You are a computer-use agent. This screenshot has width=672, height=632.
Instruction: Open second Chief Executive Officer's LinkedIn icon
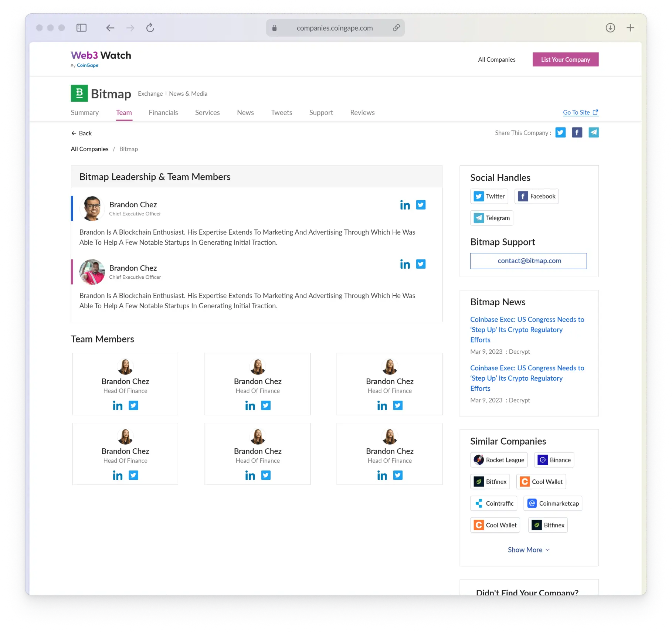[405, 264]
